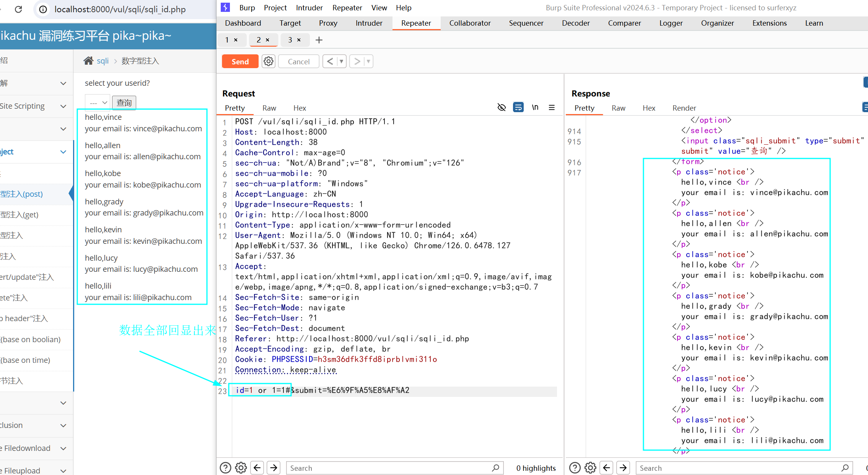Click magnifier in Response search box
This screenshot has width=868, height=475.
pyautogui.click(x=845, y=468)
